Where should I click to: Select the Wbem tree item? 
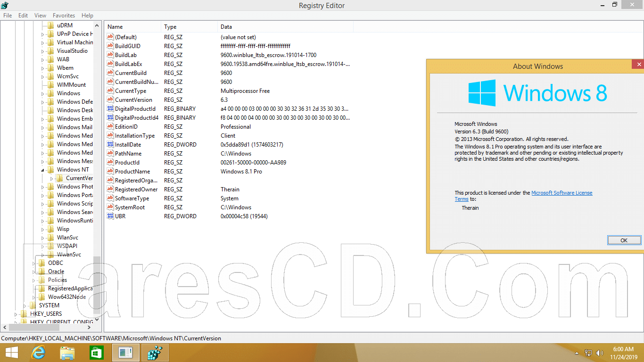(65, 68)
